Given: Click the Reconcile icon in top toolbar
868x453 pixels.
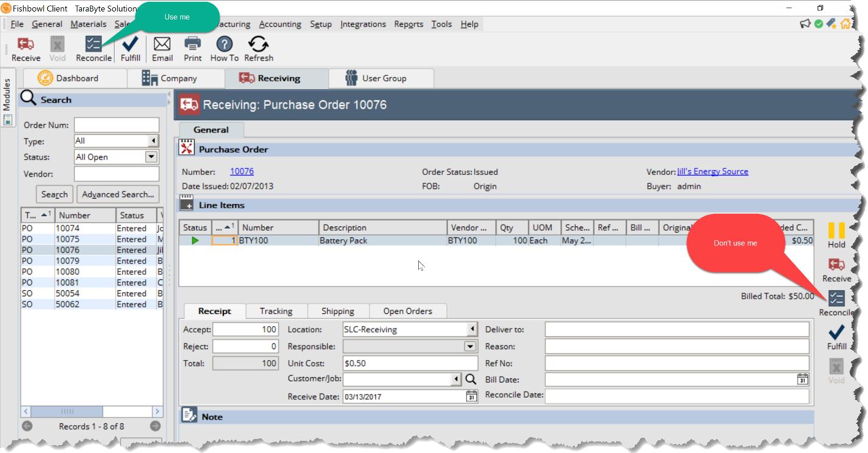Looking at the screenshot, I should click(93, 45).
